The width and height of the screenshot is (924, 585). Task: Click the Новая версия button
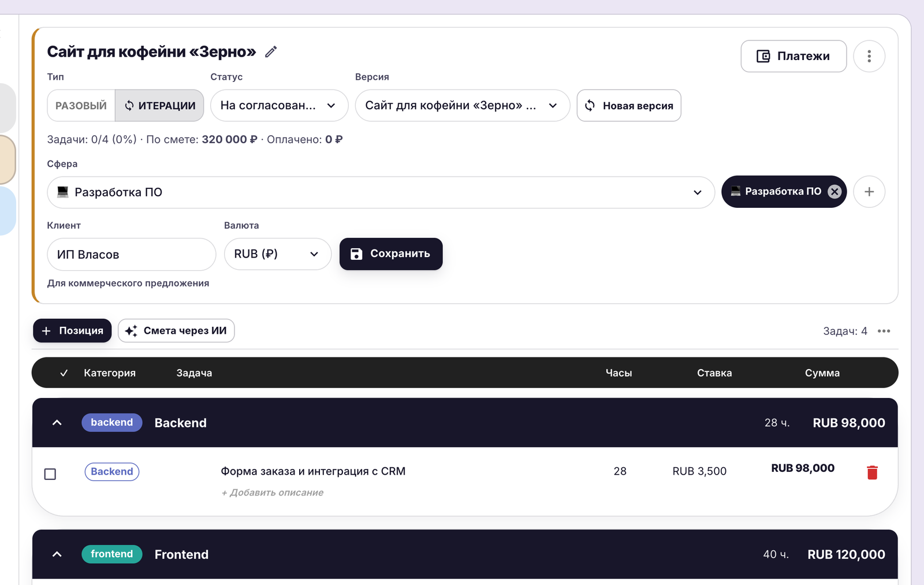[x=629, y=106]
